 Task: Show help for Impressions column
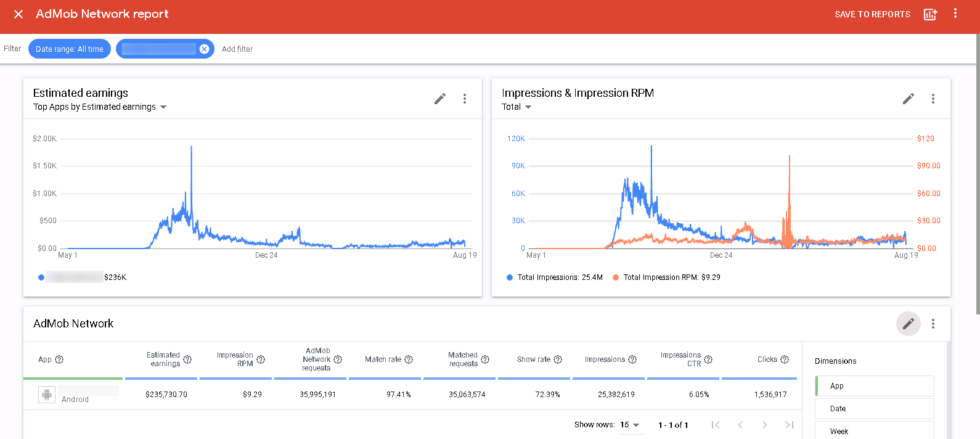(x=632, y=359)
